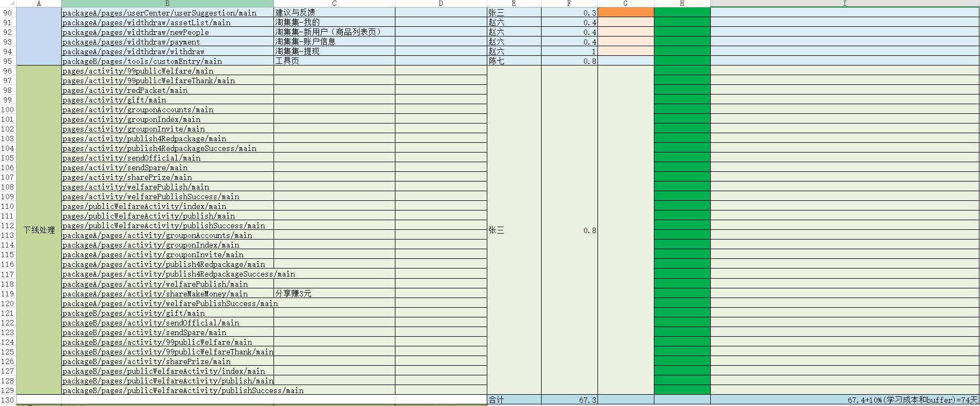Viewport: 980px width, 406px height.
Task: Select pages/activity/grouponAccounts/main cell
Action: click(168, 109)
